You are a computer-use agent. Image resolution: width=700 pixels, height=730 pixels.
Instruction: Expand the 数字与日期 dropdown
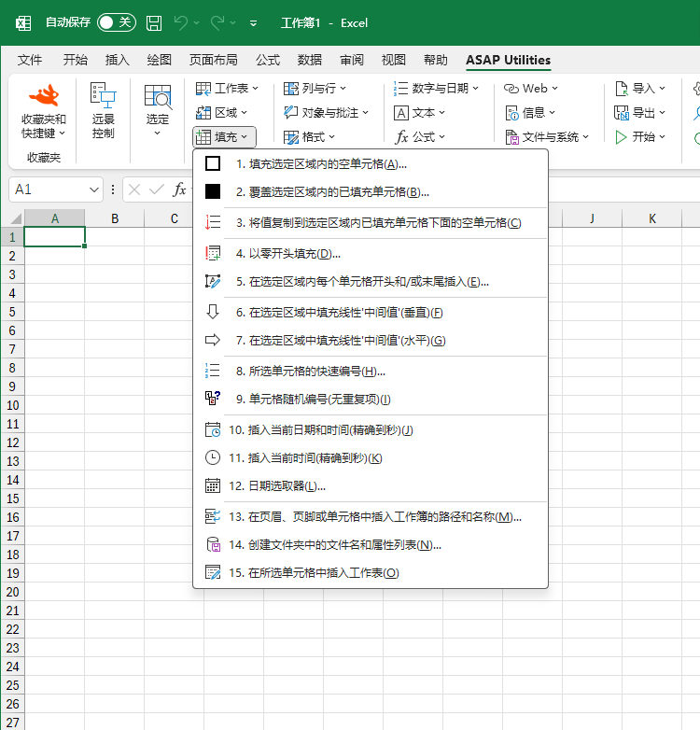436,88
